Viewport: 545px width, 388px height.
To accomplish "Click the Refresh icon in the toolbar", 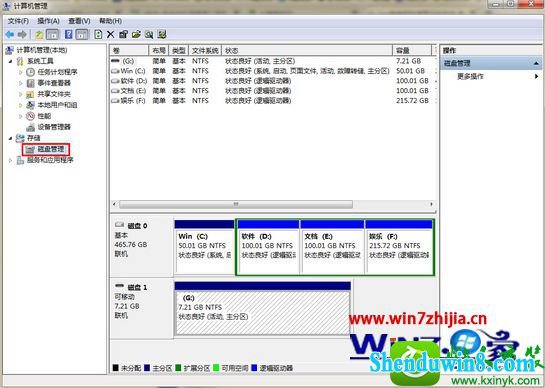I will (98, 34).
